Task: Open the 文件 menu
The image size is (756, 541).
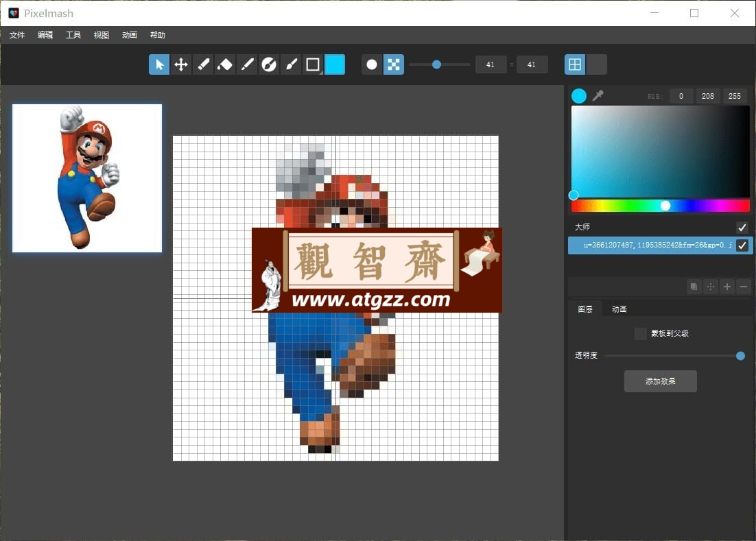Action: pos(17,35)
